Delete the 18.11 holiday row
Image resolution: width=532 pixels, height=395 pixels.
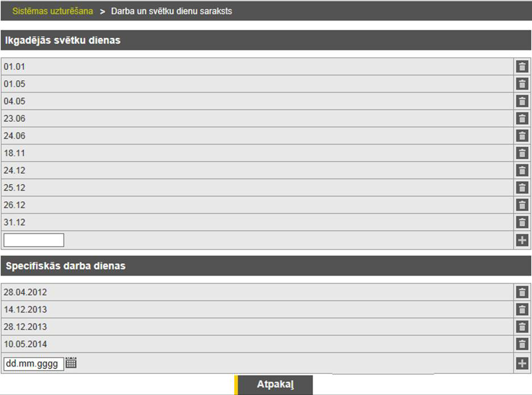522,153
